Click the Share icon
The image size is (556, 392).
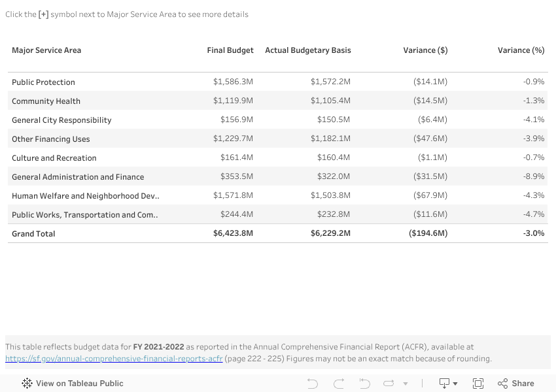[516, 384]
